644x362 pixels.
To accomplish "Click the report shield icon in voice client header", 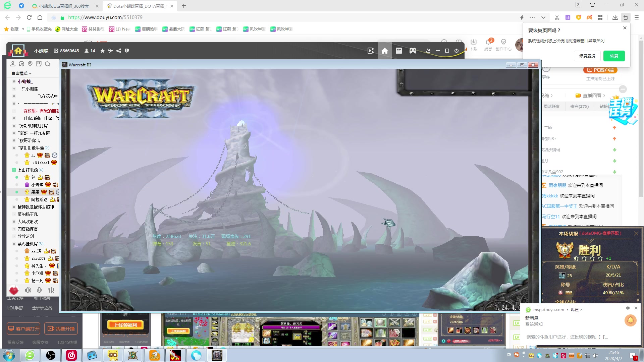I will click(127, 51).
